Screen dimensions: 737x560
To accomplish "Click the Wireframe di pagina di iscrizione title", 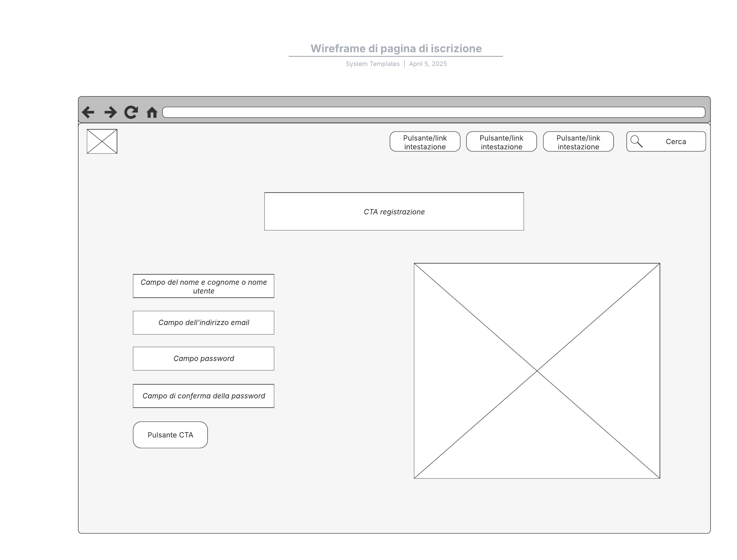I will pos(396,49).
